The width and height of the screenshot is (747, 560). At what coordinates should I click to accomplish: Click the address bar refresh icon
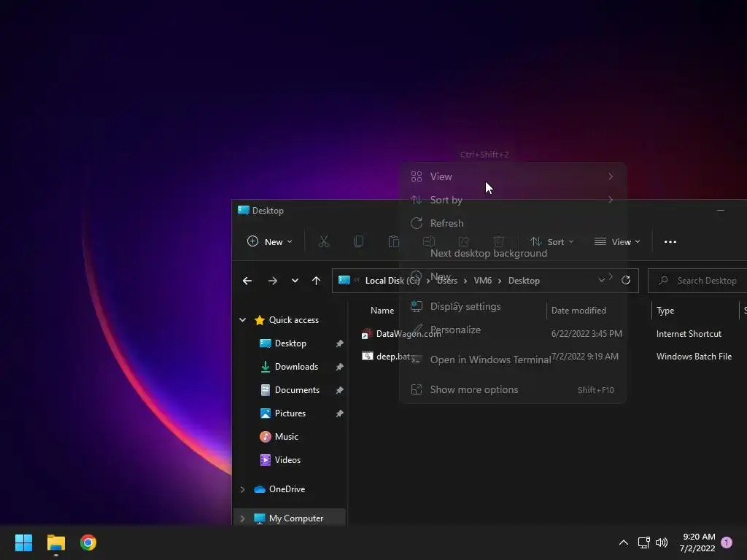click(x=626, y=281)
